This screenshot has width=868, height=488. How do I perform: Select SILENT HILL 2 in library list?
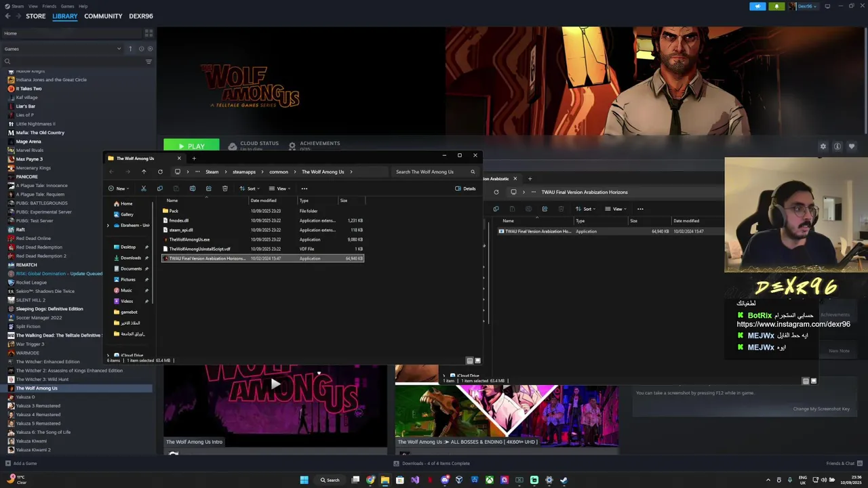[31, 300]
